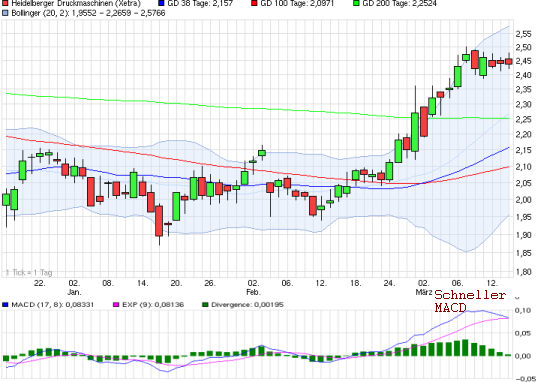Click the dark green Divergence legend swatch

coord(205,305)
